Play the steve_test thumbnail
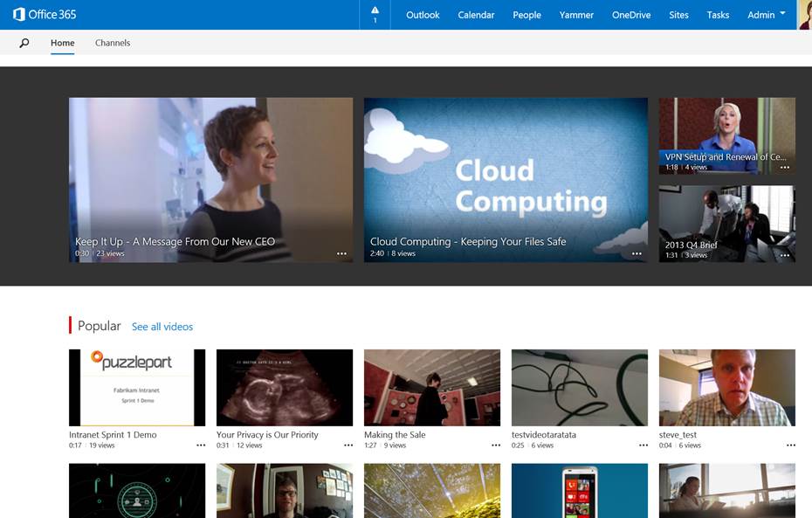 pos(727,388)
